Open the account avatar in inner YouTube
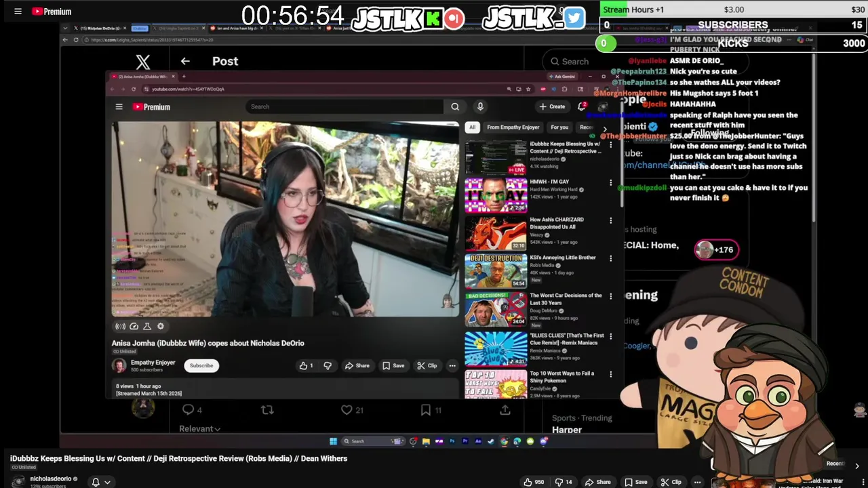The height and width of the screenshot is (488, 868). coord(603,106)
